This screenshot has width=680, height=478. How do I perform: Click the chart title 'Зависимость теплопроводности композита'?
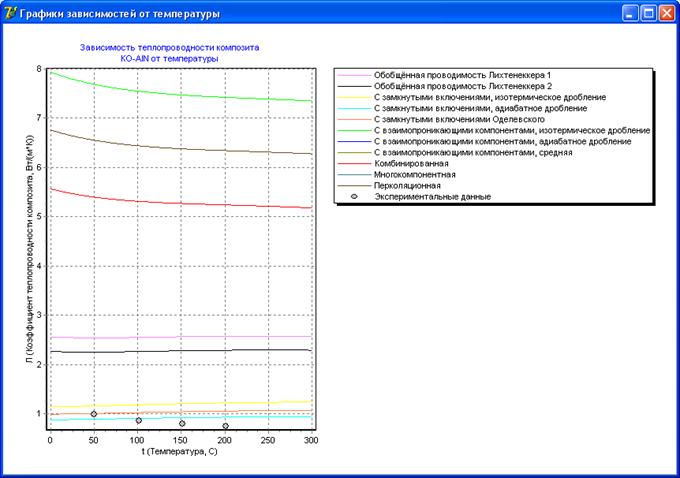[x=170, y=48]
